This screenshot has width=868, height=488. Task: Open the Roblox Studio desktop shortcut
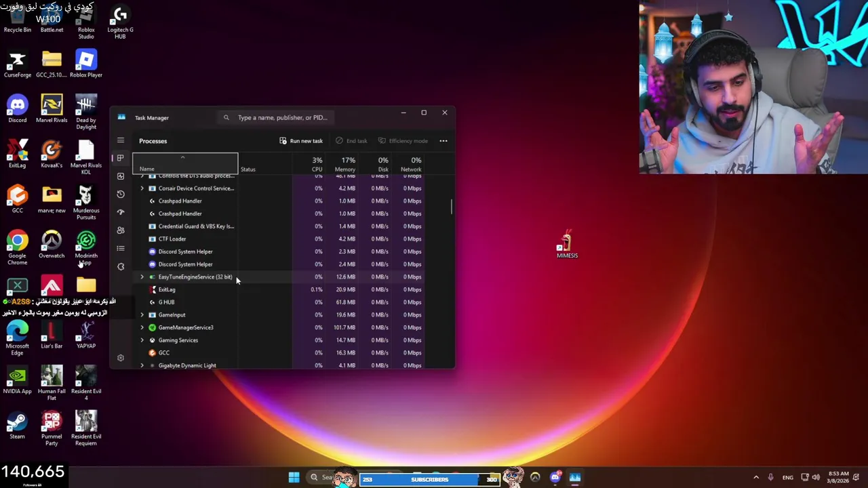coord(86,22)
